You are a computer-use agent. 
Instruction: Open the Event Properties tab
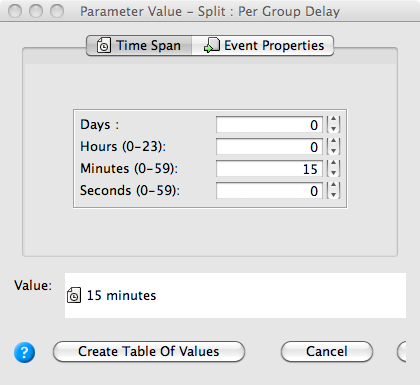[263, 46]
